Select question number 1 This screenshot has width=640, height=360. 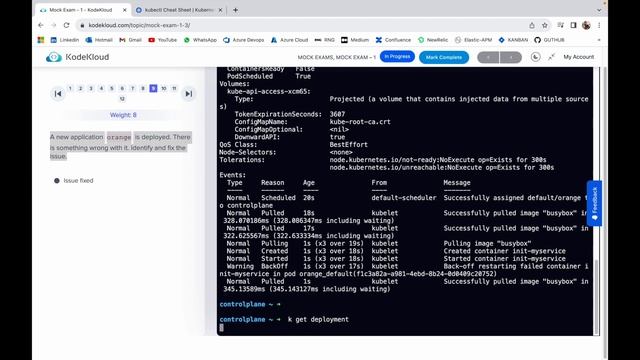click(70, 88)
